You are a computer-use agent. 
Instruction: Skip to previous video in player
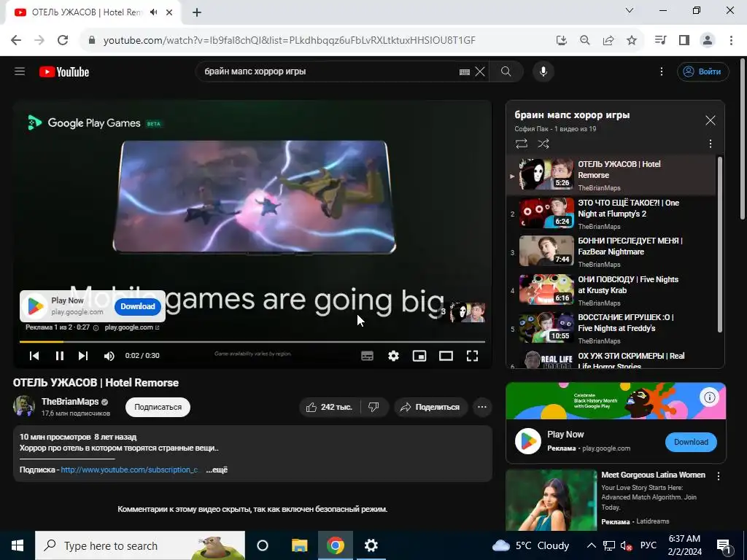(x=34, y=356)
